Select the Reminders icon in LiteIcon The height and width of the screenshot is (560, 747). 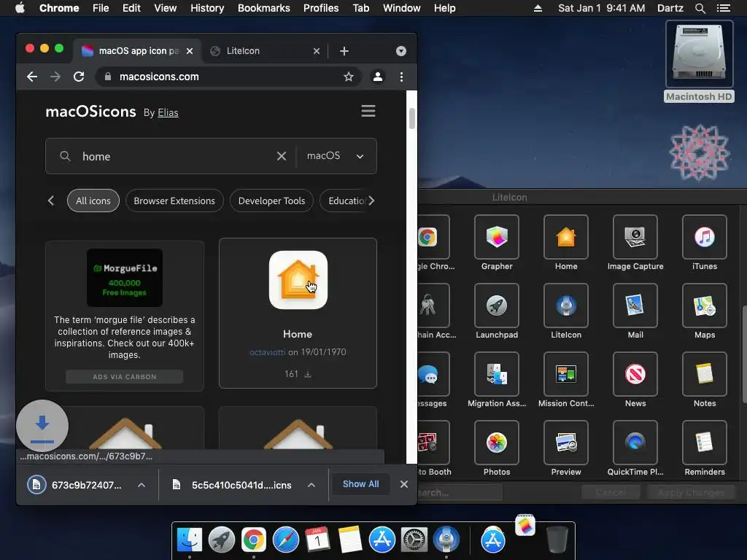(x=704, y=443)
